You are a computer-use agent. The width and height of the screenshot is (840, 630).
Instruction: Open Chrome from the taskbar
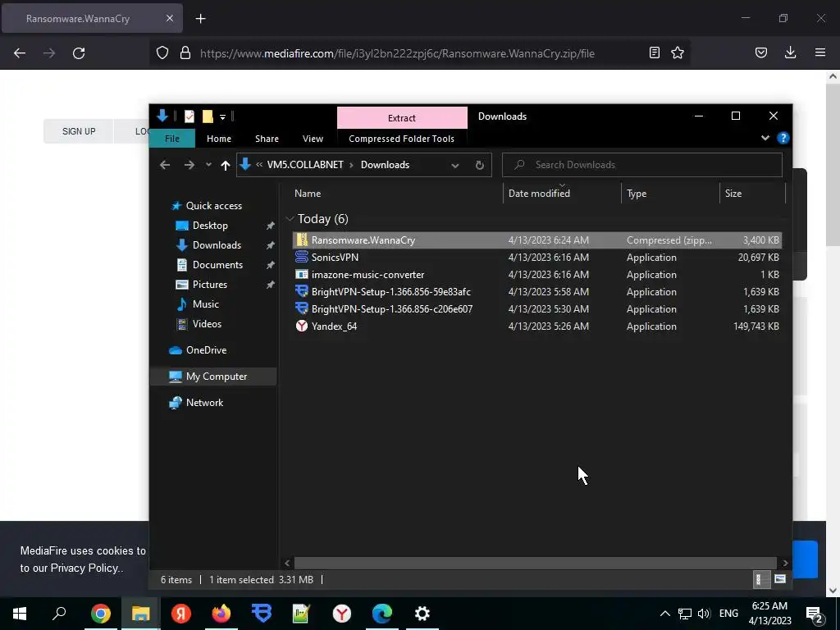point(100,614)
